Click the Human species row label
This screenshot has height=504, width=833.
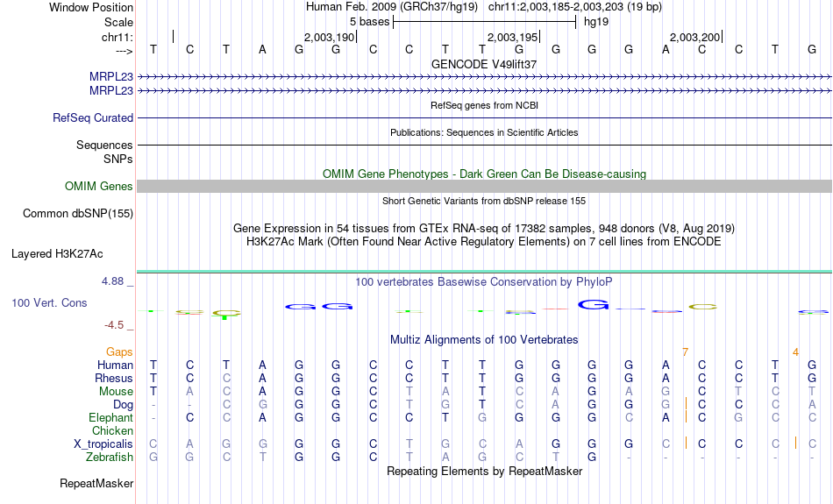pyautogui.click(x=115, y=365)
